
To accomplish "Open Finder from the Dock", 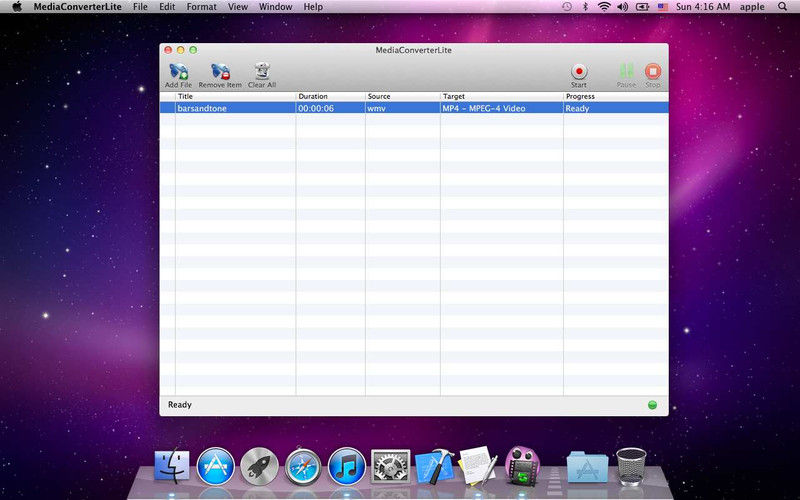I will [171, 466].
